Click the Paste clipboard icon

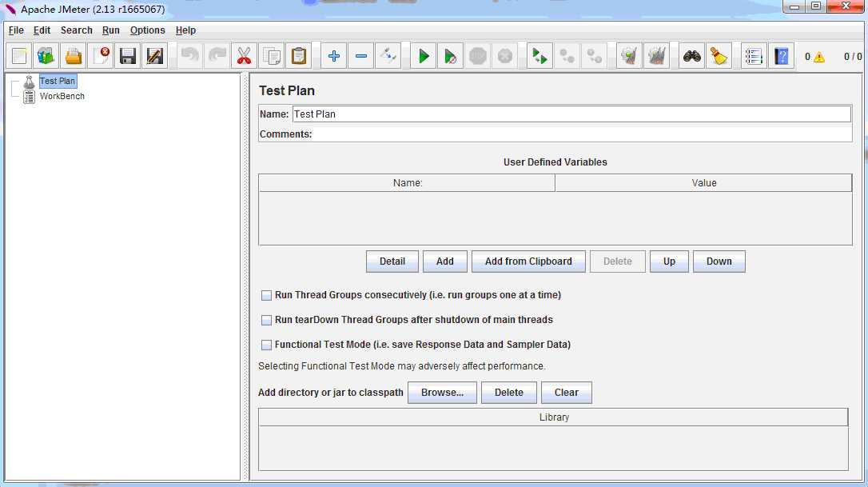299,56
